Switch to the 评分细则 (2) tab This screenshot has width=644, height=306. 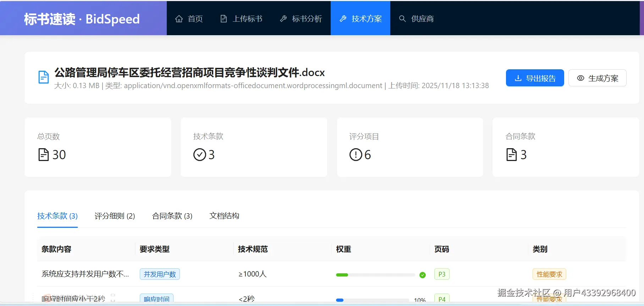point(115,216)
